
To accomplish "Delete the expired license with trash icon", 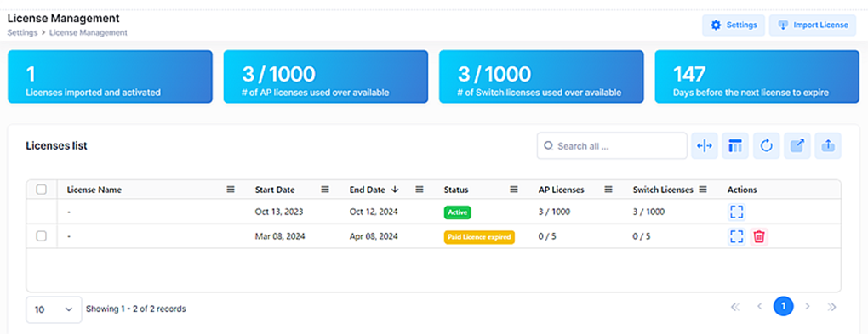I will click(x=759, y=236).
